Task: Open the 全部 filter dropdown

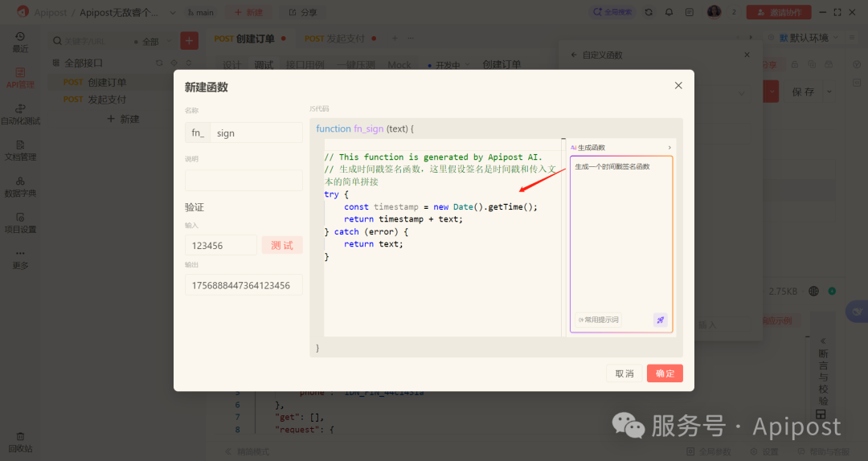Action: pos(154,42)
